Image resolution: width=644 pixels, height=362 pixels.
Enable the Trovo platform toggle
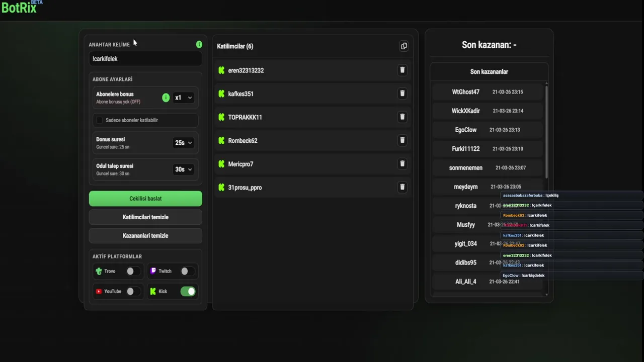coord(133,271)
